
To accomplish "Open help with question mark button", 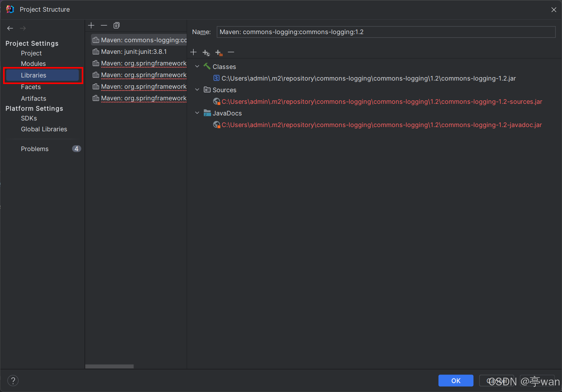I will tap(13, 381).
